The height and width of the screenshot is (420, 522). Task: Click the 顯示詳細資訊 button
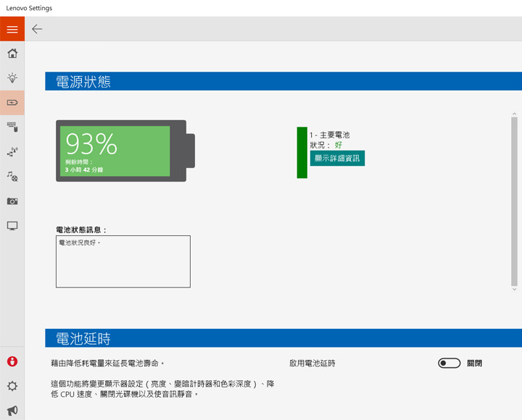click(337, 158)
